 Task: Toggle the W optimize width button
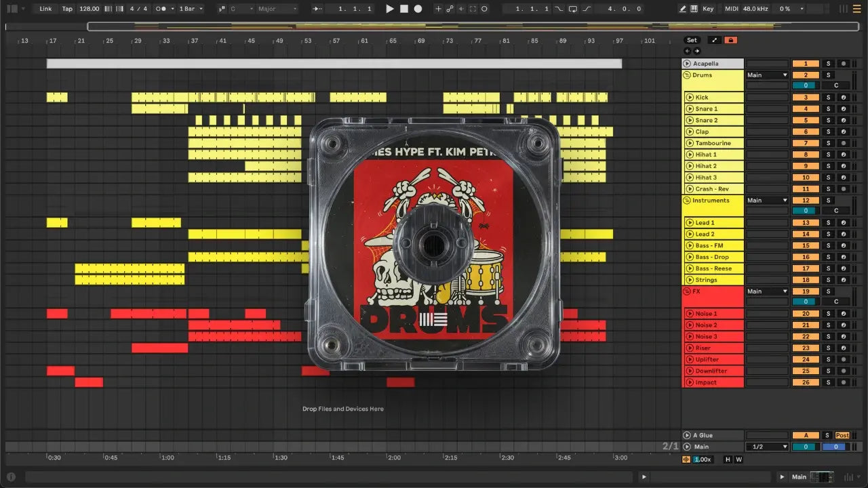click(738, 460)
